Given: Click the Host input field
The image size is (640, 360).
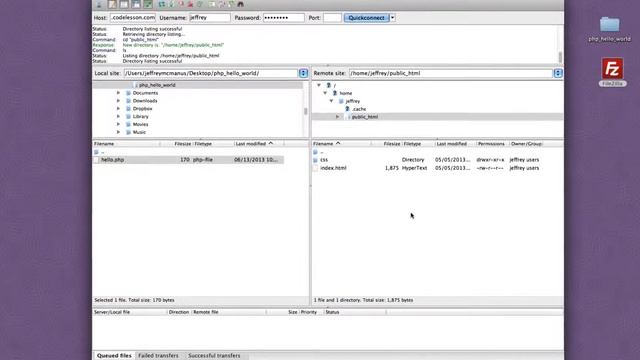Looking at the screenshot, I should pyautogui.click(x=133, y=18).
